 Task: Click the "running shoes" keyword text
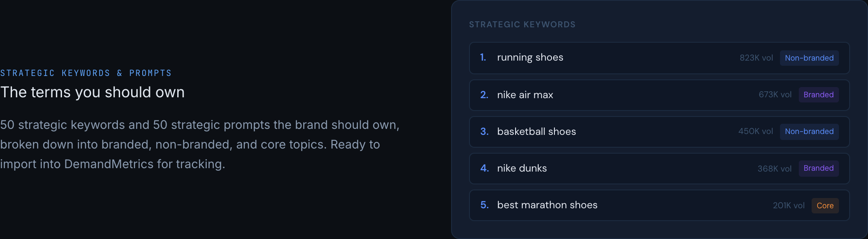(x=530, y=58)
